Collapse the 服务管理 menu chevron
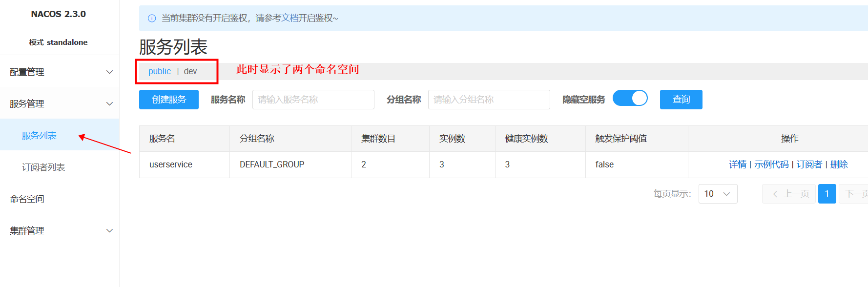The width and height of the screenshot is (868, 287). tap(109, 104)
